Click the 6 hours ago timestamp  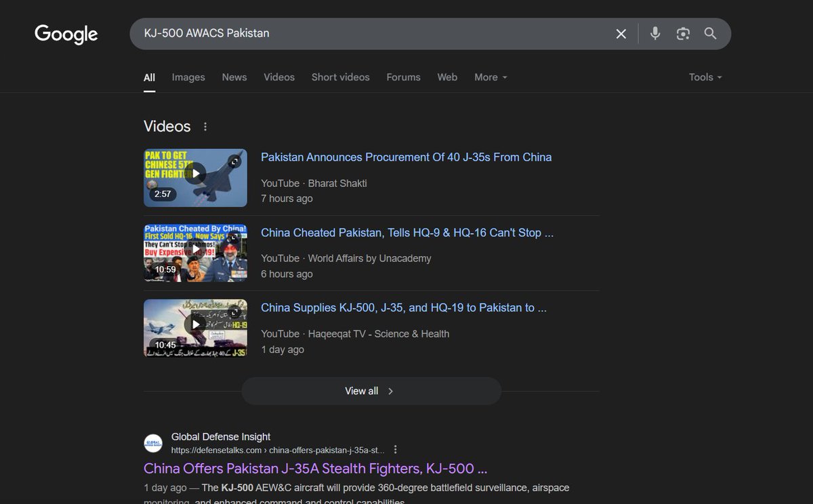click(x=287, y=274)
